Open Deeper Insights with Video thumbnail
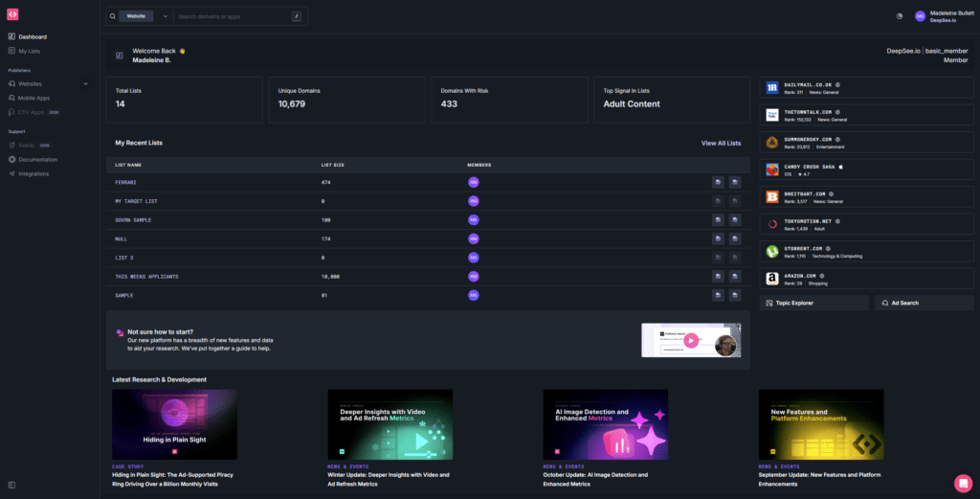This screenshot has width=980, height=499. tap(390, 424)
